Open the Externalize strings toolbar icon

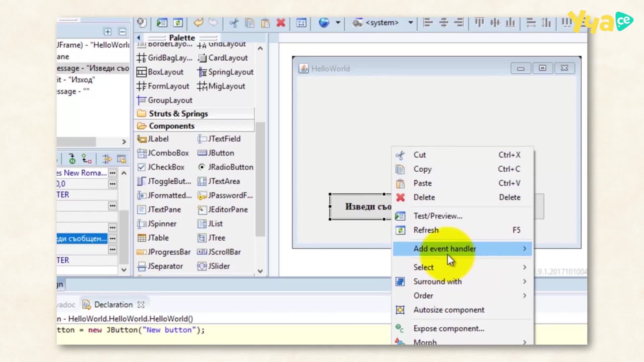pyautogui.click(x=301, y=23)
